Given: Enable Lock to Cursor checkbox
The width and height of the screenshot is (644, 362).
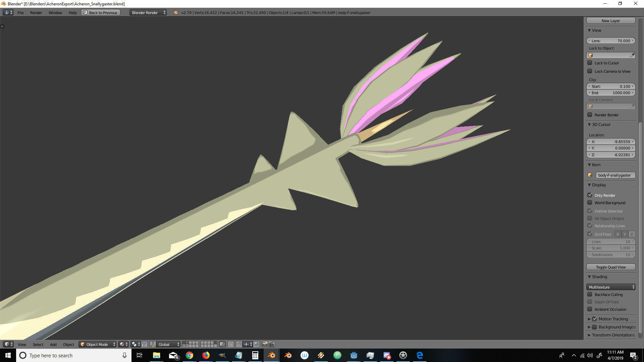Looking at the screenshot, I should (x=590, y=63).
